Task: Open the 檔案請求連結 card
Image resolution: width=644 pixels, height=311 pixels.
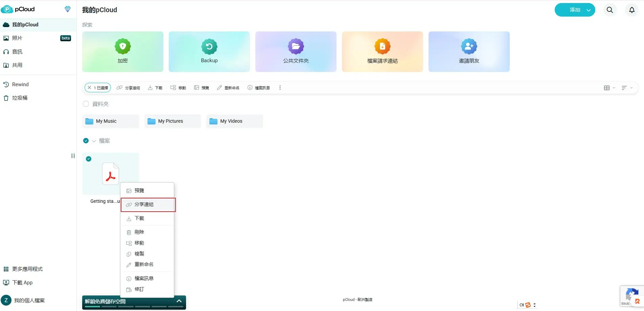Action: tap(382, 51)
